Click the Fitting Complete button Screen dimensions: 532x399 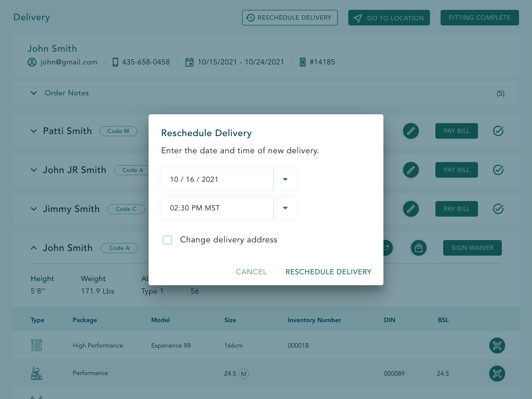pyautogui.click(x=480, y=18)
